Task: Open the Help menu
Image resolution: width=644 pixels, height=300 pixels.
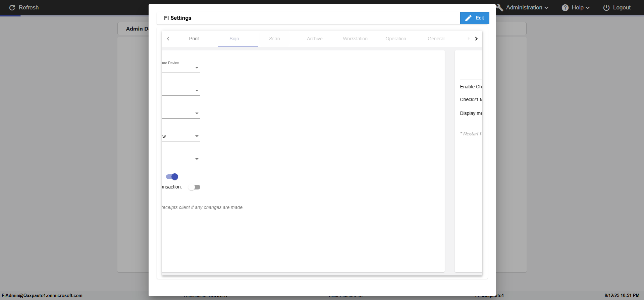Action: tap(581, 7)
